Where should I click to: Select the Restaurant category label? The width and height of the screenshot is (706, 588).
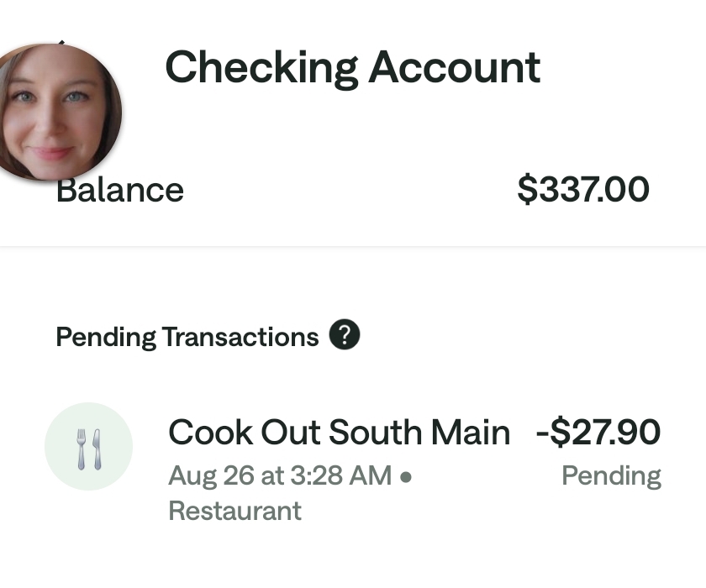coord(234,510)
